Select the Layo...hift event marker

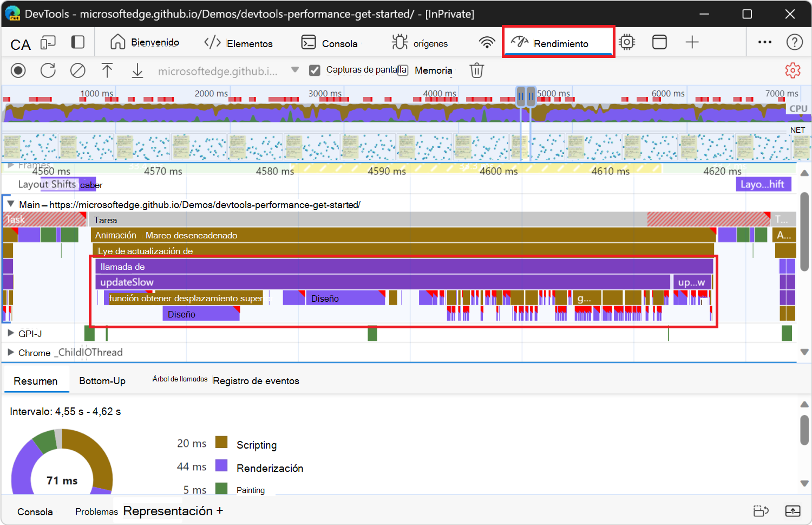[x=763, y=184]
